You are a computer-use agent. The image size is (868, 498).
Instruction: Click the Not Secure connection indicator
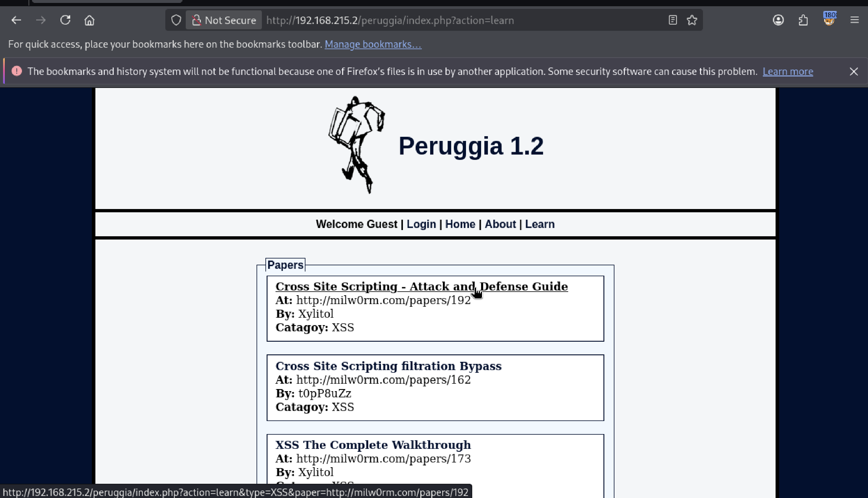tap(224, 20)
